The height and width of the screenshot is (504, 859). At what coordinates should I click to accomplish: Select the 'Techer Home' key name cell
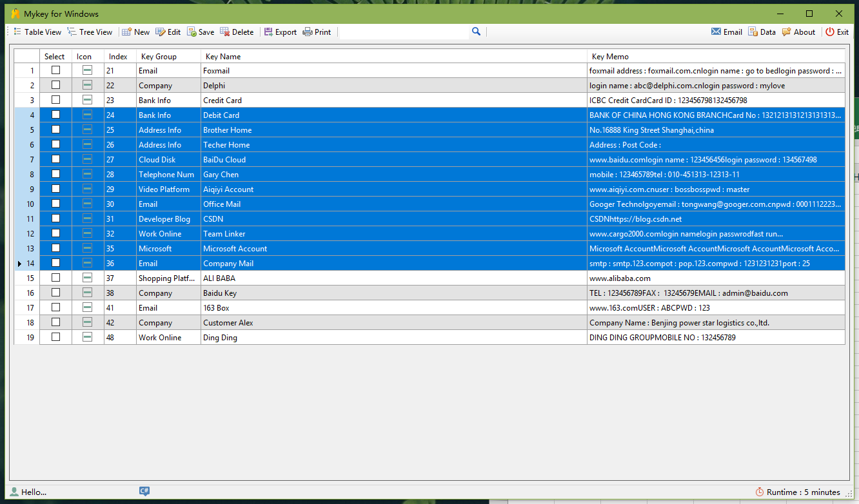coord(394,144)
